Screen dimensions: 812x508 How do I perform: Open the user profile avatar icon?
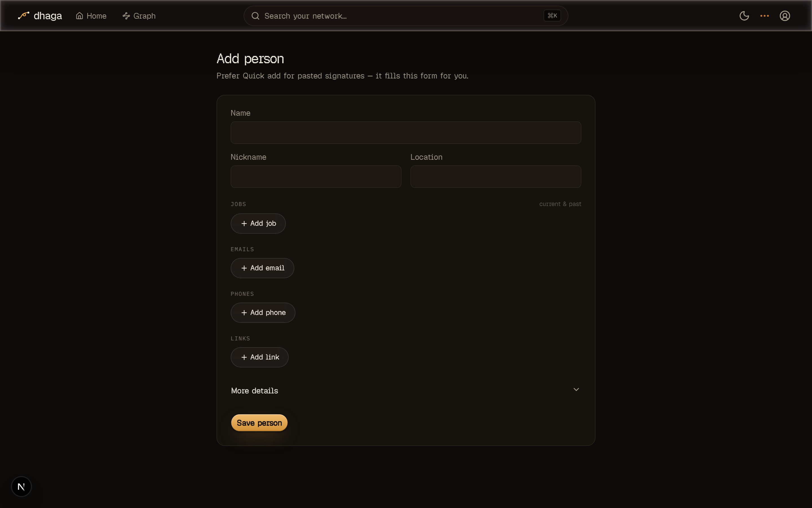click(x=784, y=16)
